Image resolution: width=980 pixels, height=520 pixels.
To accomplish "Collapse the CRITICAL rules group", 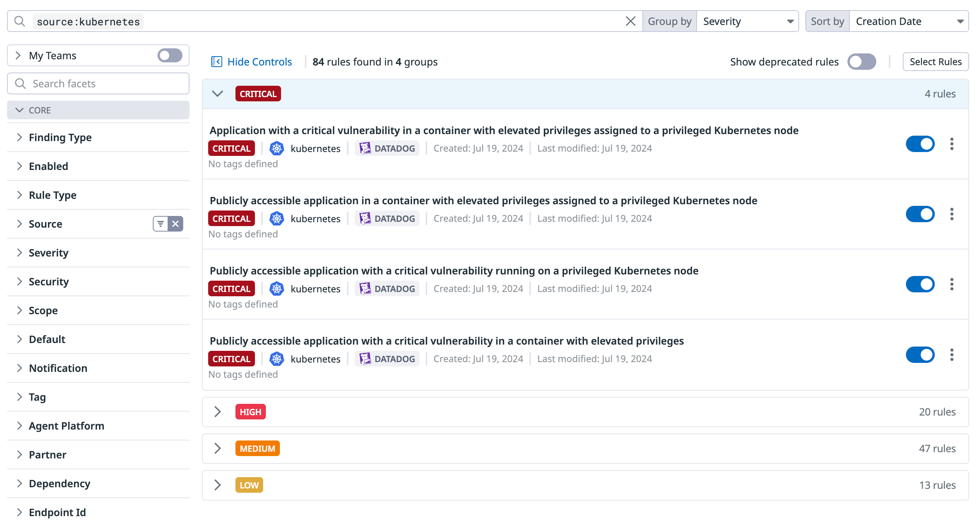I will 218,94.
